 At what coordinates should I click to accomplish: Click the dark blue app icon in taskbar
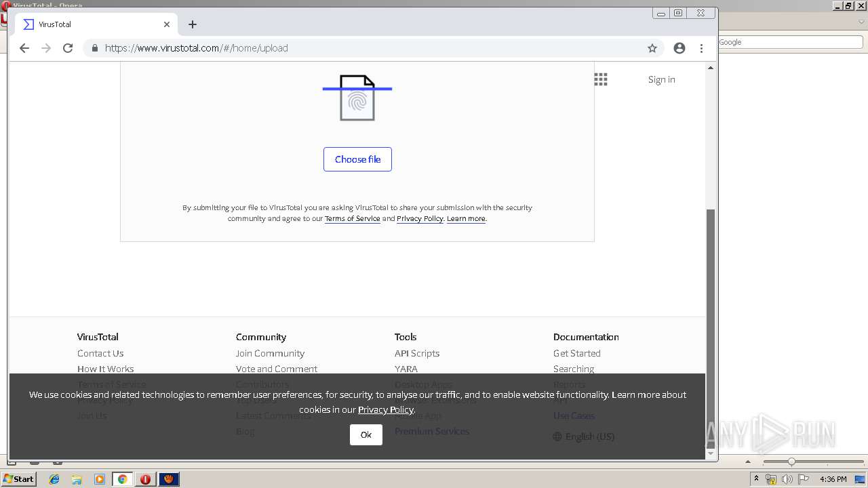point(169,479)
